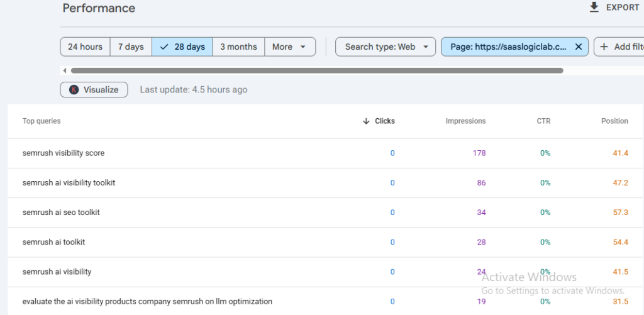Click the 'Last update: 4.5 hours ago' text
The image size is (644, 315).
(x=194, y=89)
